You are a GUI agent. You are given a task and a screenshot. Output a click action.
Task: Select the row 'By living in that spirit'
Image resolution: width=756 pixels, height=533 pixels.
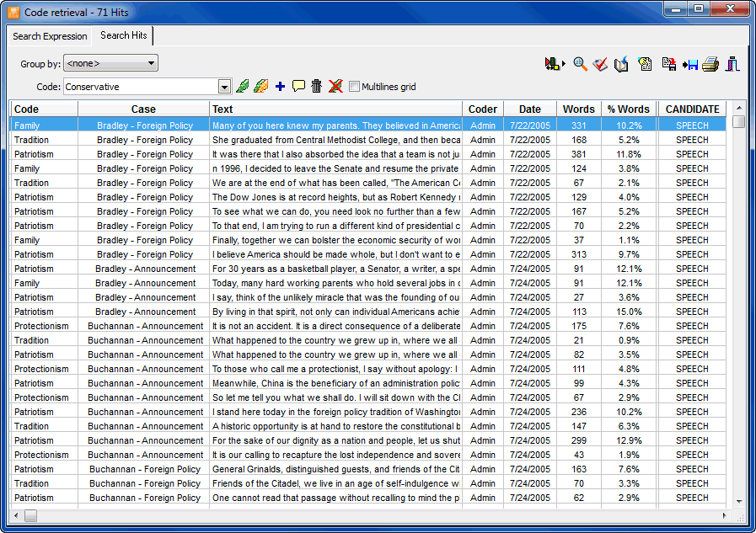tap(367, 312)
